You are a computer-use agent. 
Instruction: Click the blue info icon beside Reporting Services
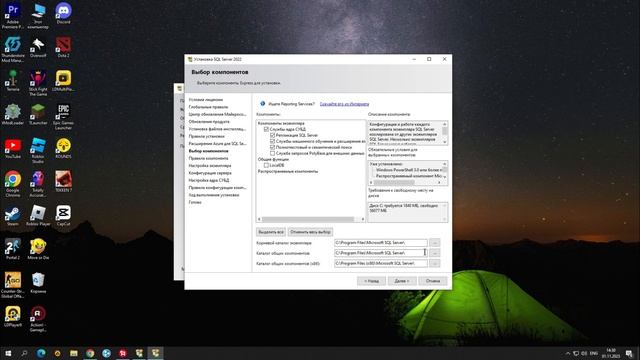click(x=262, y=104)
